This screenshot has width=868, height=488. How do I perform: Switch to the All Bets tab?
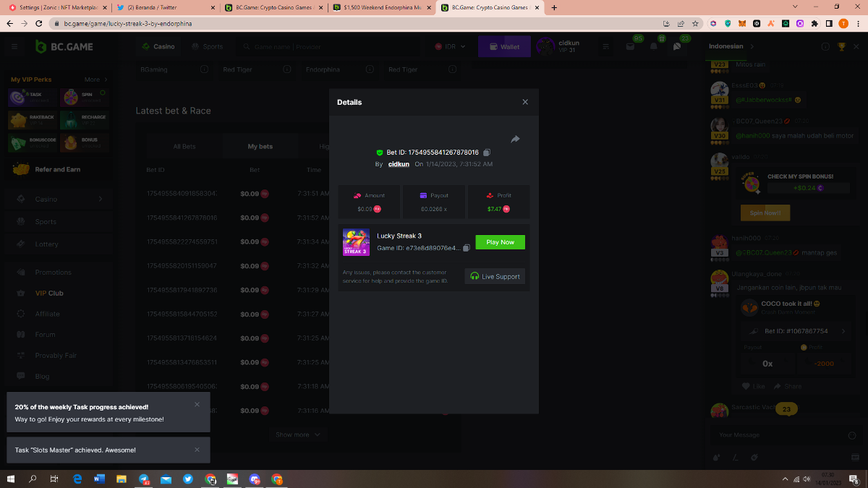click(x=184, y=147)
